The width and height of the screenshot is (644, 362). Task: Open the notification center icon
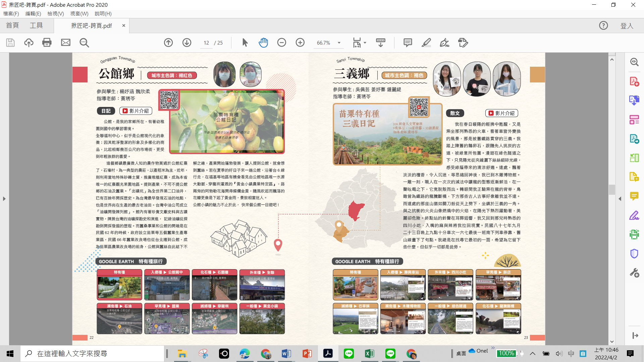pos(630,354)
